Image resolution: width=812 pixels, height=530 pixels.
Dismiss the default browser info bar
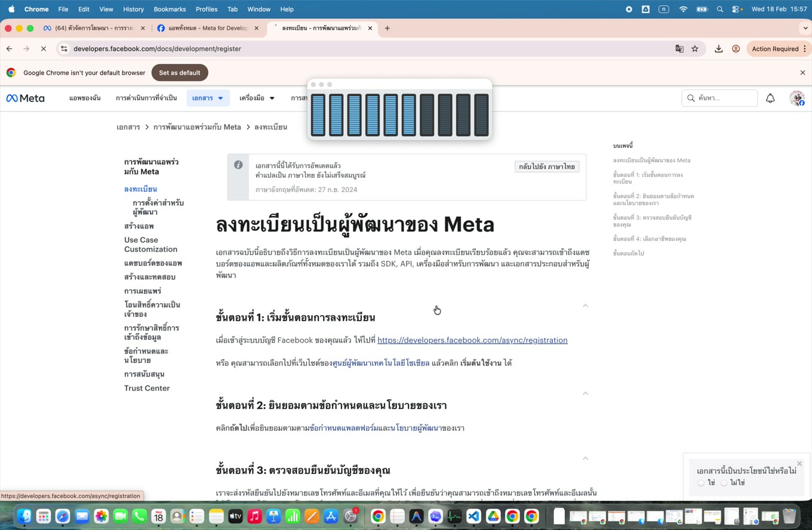pyautogui.click(x=802, y=73)
